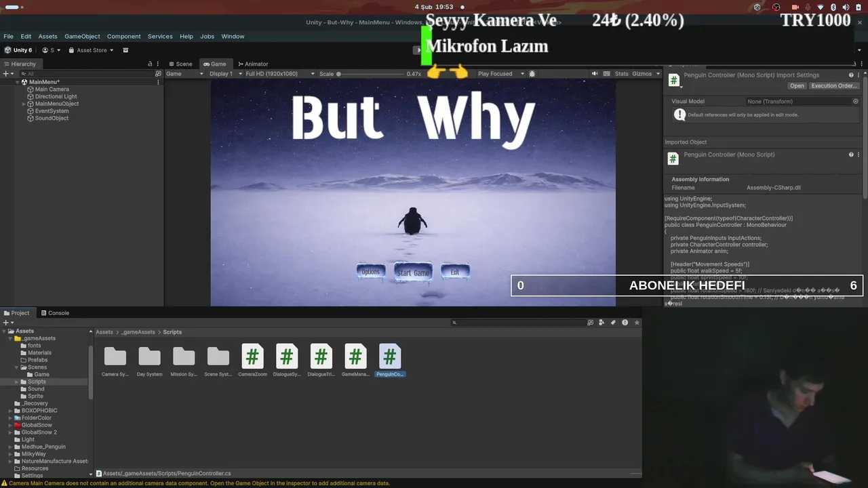Click Exit button in the game view
Viewport: 868px width, 488px height.
(455, 272)
